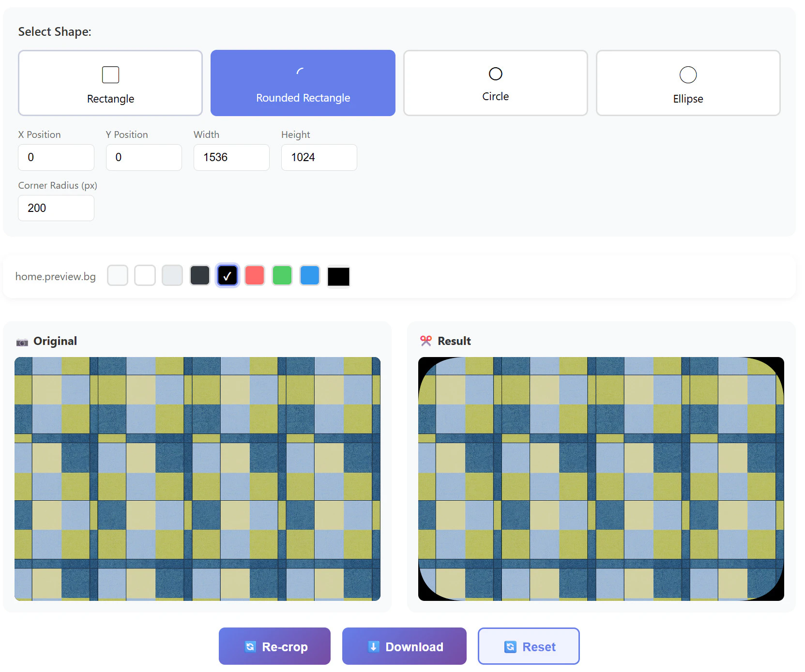Choose the red preview background color
805x672 pixels.
[255, 275]
